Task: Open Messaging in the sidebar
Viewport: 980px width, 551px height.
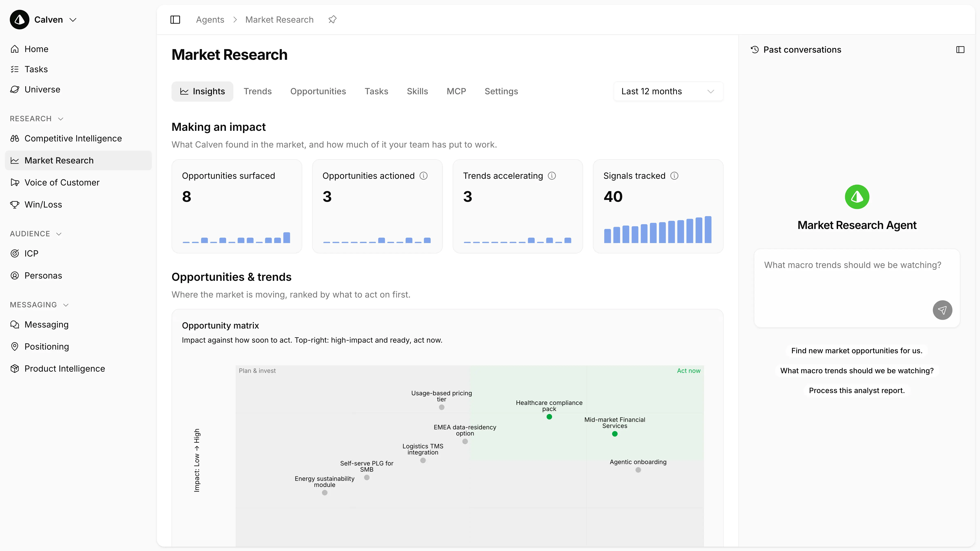Action: click(78, 325)
